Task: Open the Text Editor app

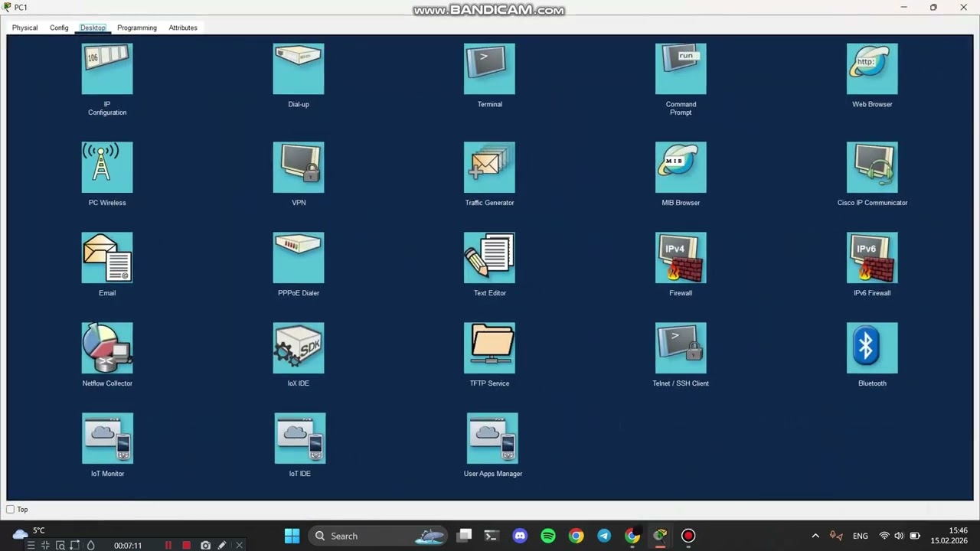Action: click(x=489, y=257)
